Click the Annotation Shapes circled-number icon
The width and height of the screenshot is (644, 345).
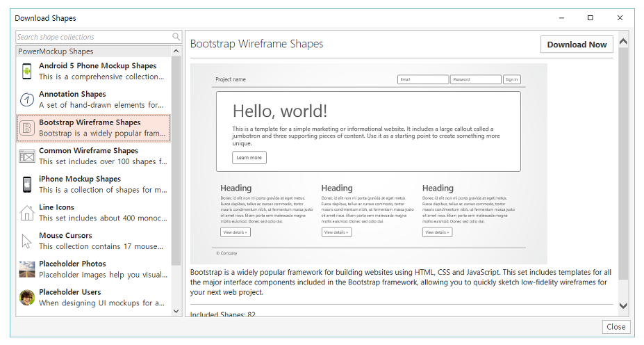[26, 99]
